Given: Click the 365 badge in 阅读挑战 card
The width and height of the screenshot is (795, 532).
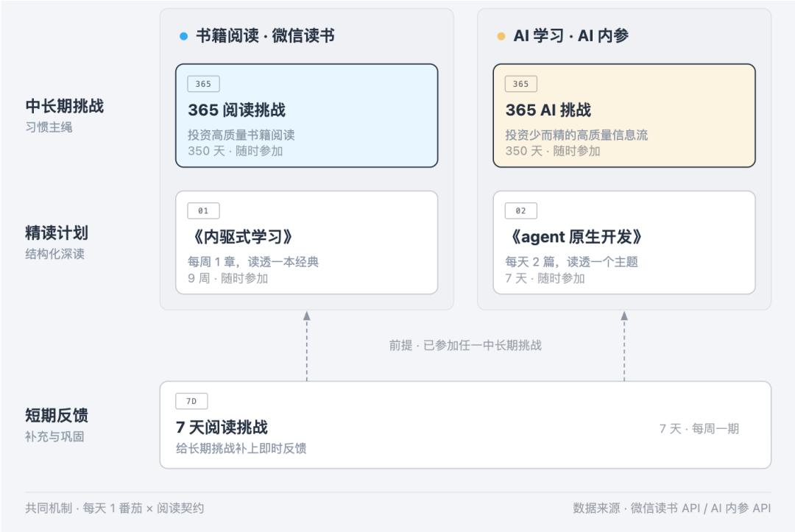Looking at the screenshot, I should (203, 84).
